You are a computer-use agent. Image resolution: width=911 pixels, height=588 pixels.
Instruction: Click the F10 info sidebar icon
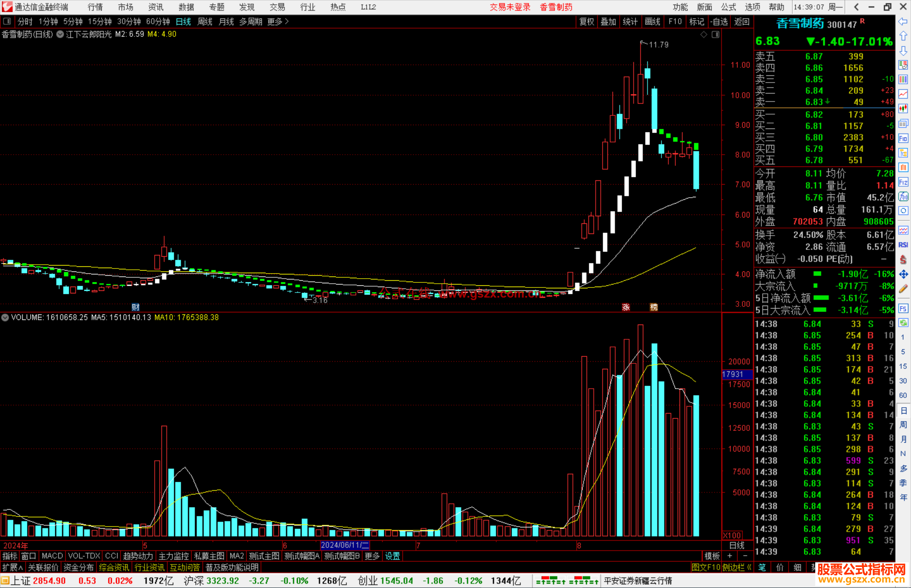(903, 138)
